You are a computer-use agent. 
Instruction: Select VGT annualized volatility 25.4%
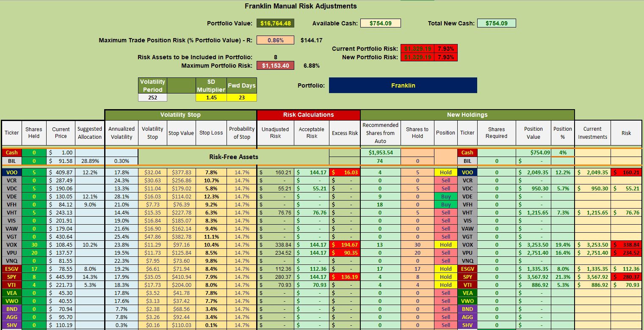pyautogui.click(x=122, y=237)
